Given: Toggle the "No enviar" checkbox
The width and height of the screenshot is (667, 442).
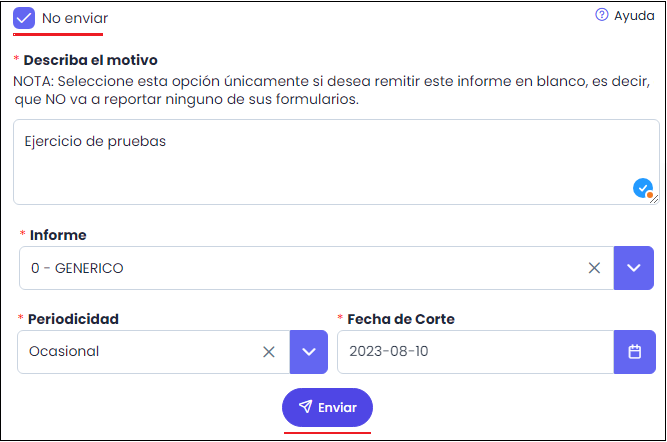Looking at the screenshot, I should point(25,18).
